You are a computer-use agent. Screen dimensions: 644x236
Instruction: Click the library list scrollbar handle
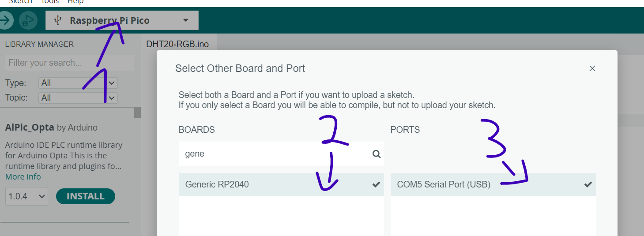[137, 112]
